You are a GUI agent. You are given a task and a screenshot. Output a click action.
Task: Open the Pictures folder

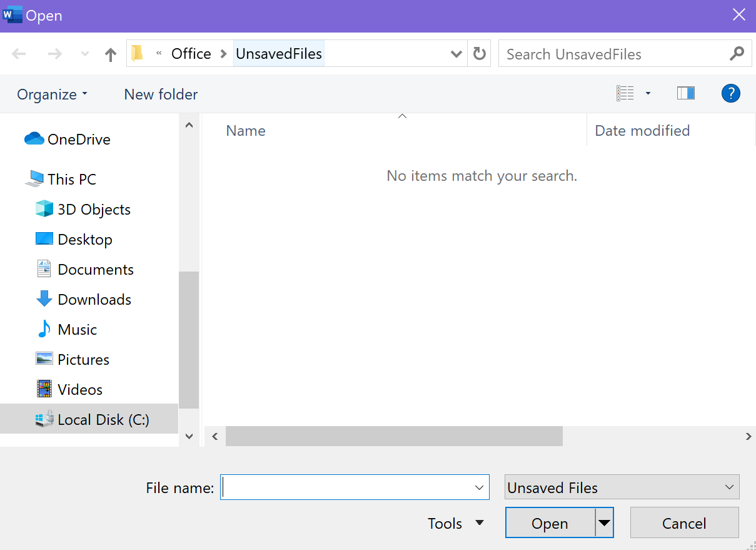click(73, 360)
